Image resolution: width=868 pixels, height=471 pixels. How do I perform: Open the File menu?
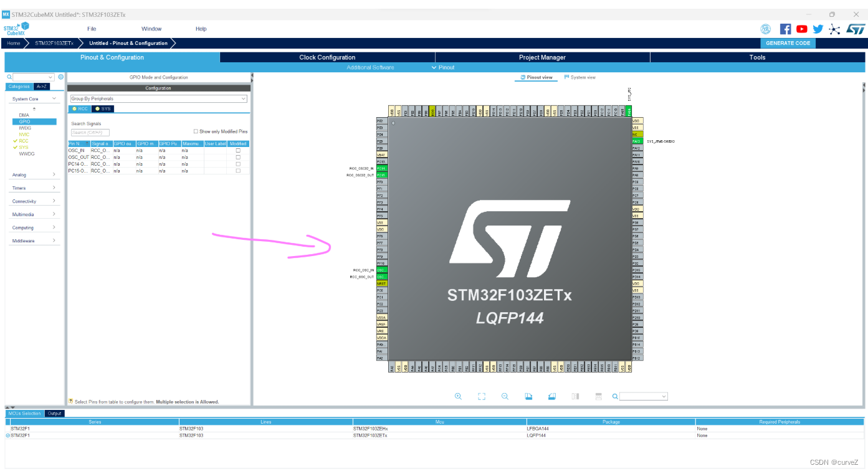[92, 29]
